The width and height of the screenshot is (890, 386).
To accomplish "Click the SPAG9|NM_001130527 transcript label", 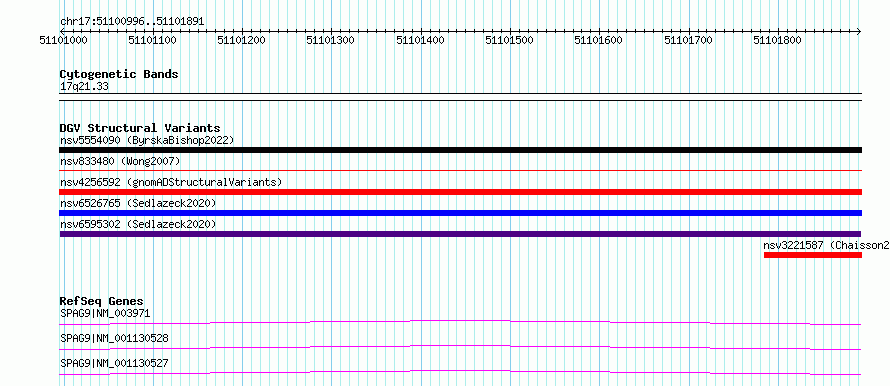I will click(x=114, y=363).
